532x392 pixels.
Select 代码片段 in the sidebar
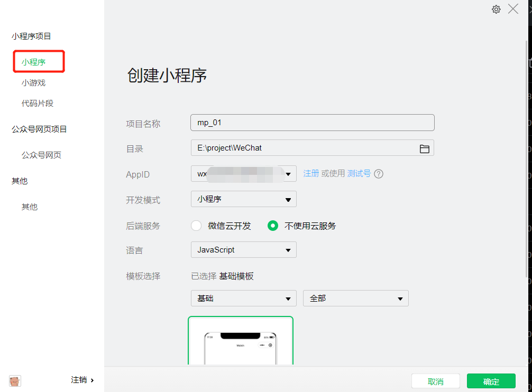38,104
